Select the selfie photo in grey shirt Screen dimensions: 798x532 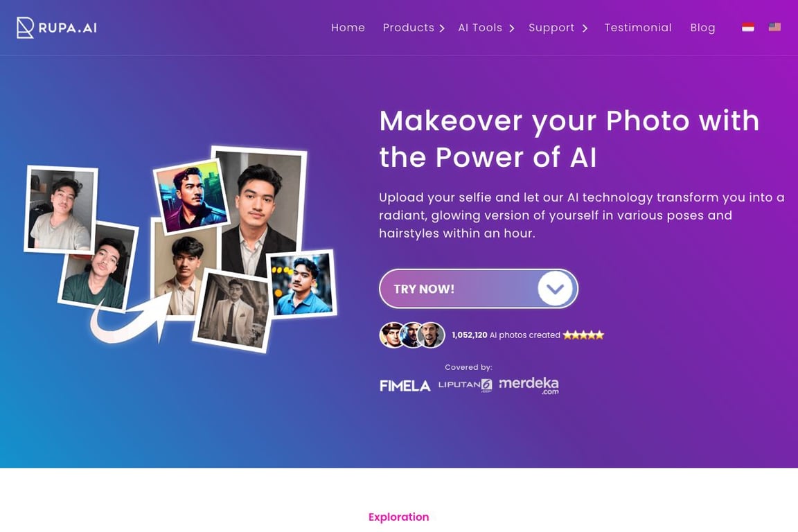(x=61, y=209)
